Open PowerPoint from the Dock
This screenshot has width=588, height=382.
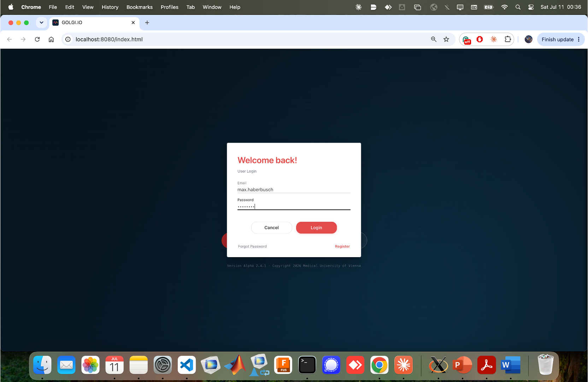click(463, 365)
